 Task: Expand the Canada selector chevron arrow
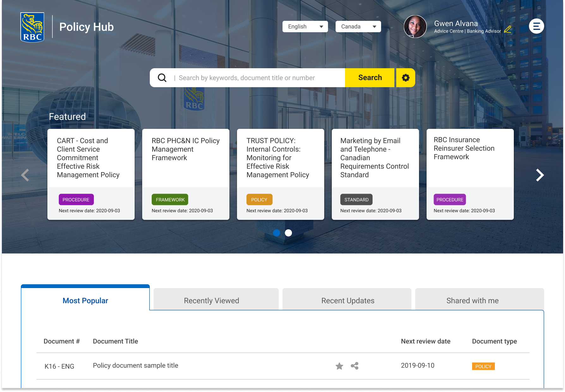pos(374,27)
